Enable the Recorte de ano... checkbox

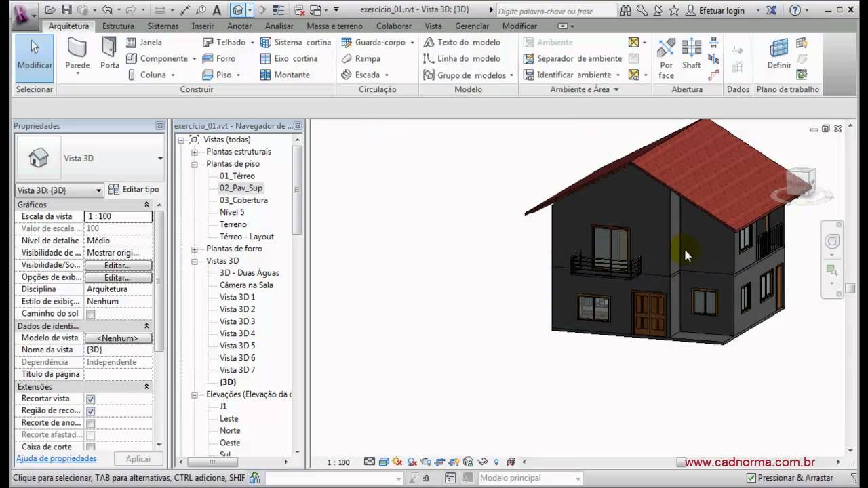click(x=91, y=424)
